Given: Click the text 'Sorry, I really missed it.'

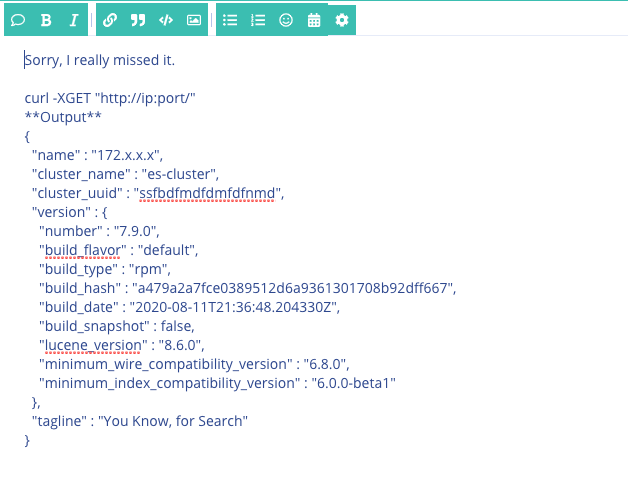Looking at the screenshot, I should [100, 60].
